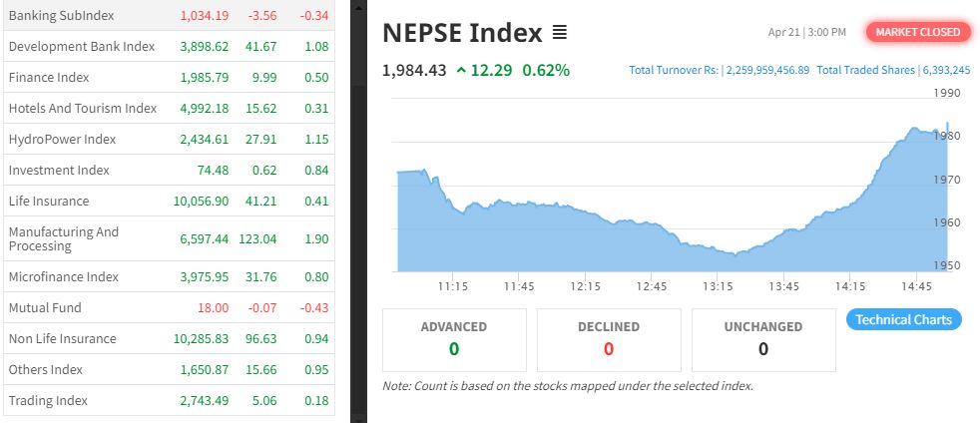
Task: Click the green up-arrow change indicator
Action: (461, 70)
